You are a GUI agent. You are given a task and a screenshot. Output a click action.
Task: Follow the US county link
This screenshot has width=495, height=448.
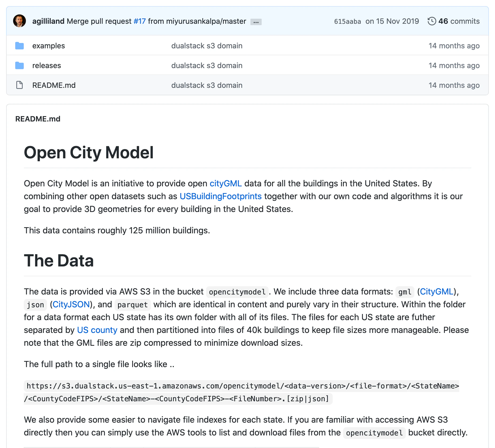pyautogui.click(x=97, y=330)
